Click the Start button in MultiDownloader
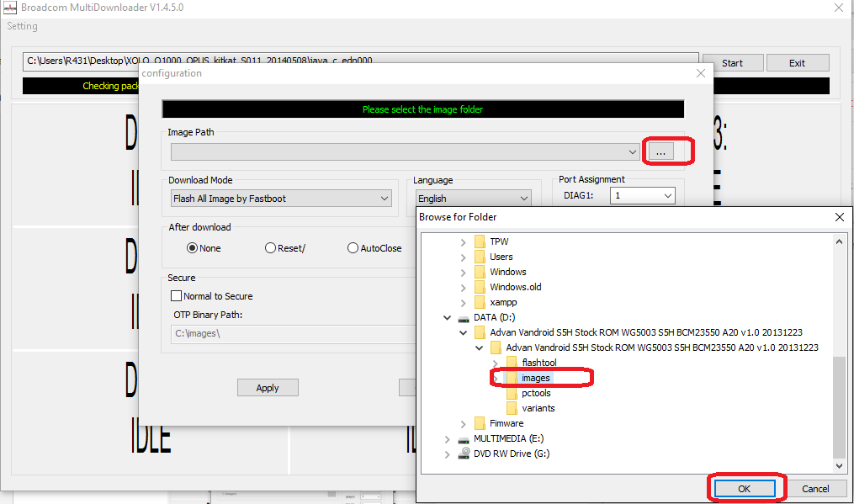The height and width of the screenshot is (504, 854). (x=733, y=62)
